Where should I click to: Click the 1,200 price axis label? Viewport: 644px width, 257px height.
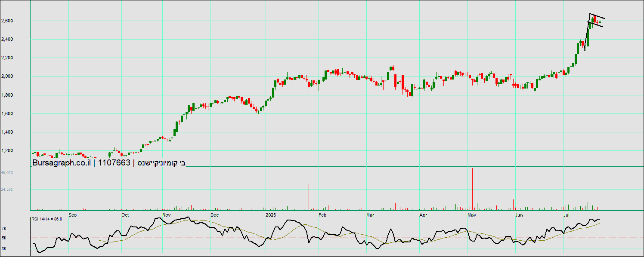7,151
